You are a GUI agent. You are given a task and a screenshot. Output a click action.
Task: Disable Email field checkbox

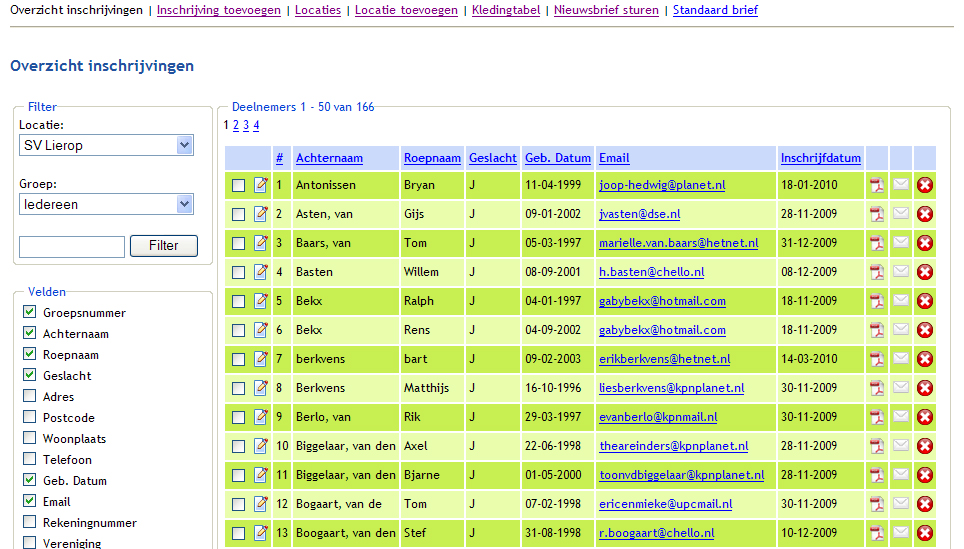(x=30, y=500)
